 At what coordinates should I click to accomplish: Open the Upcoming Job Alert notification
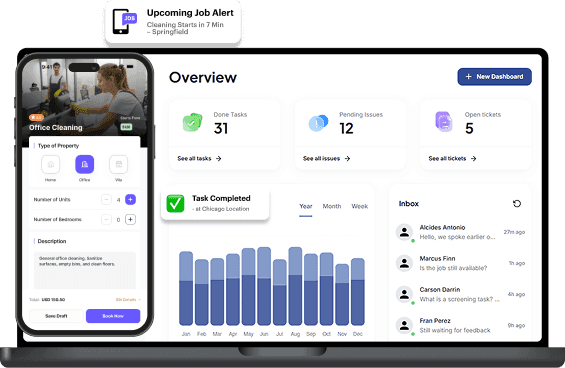(x=173, y=22)
